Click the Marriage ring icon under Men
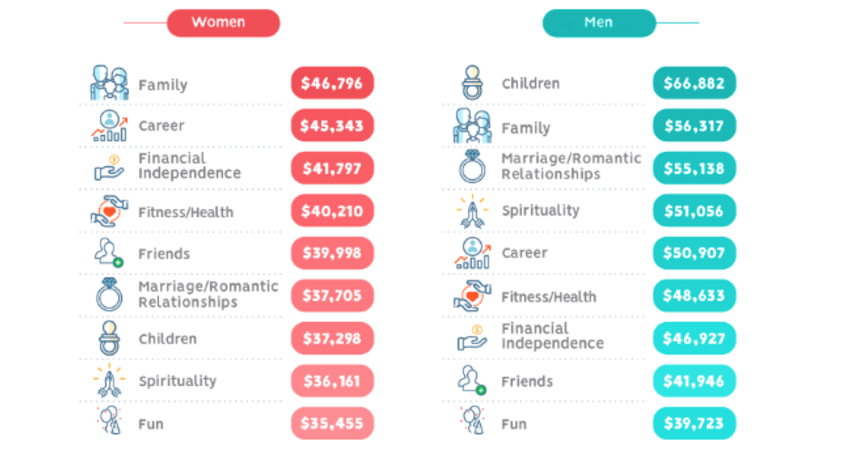The height and width of the screenshot is (454, 868). 472,167
